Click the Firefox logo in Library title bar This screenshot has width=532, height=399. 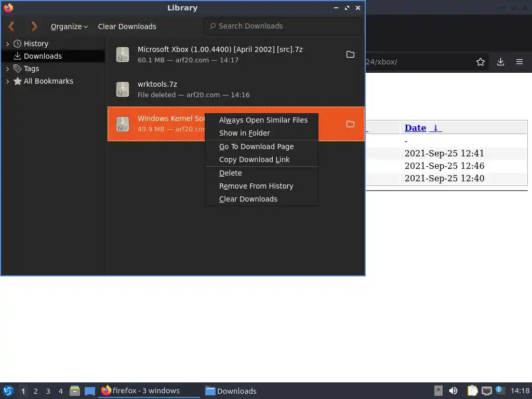coord(8,7)
